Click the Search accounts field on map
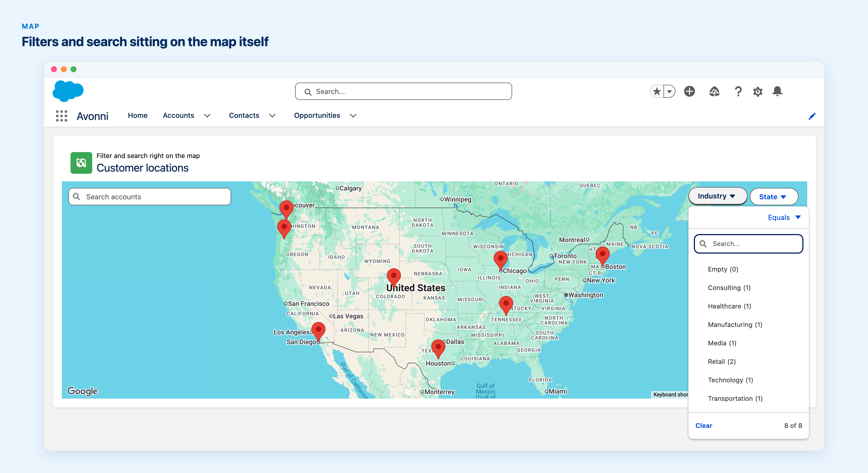Image resolution: width=868 pixels, height=473 pixels. [150, 197]
